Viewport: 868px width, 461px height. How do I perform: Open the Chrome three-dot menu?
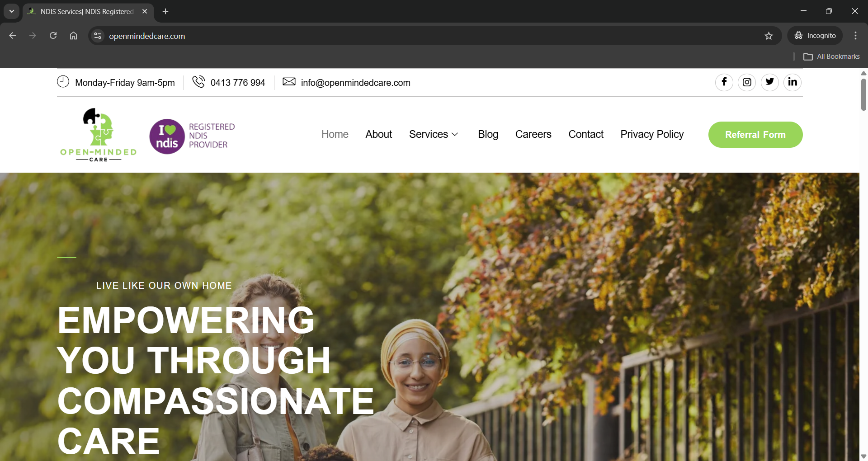(x=855, y=36)
